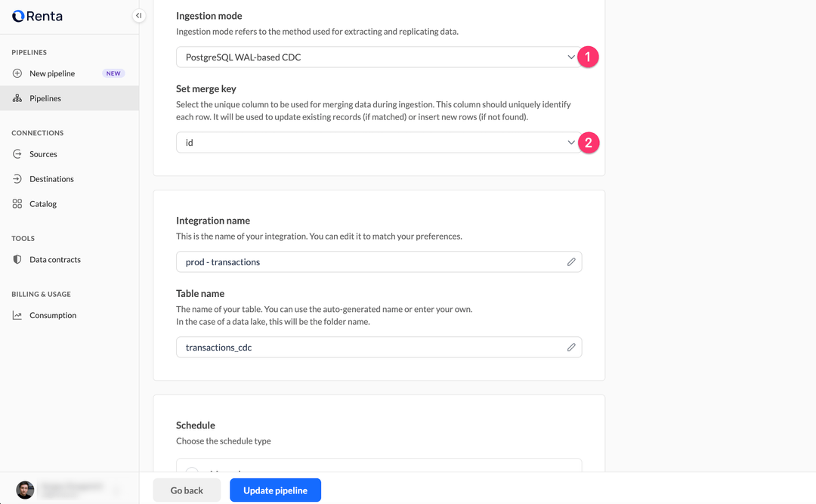The height and width of the screenshot is (504, 816).
Task: Select the partially visible schedule radio option
Action: pyautogui.click(x=192, y=469)
